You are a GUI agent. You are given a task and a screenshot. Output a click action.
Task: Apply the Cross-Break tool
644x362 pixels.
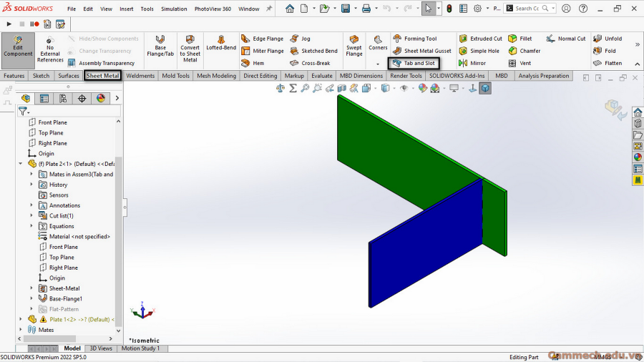point(310,63)
